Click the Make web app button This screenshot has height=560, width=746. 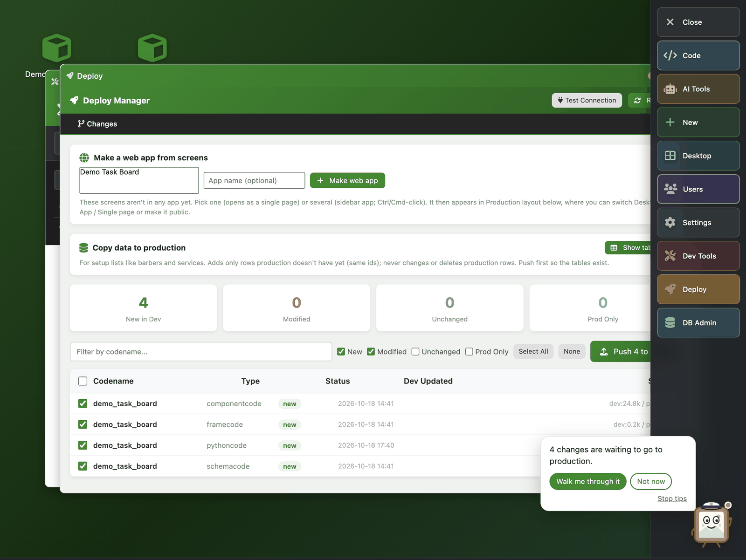coord(347,181)
